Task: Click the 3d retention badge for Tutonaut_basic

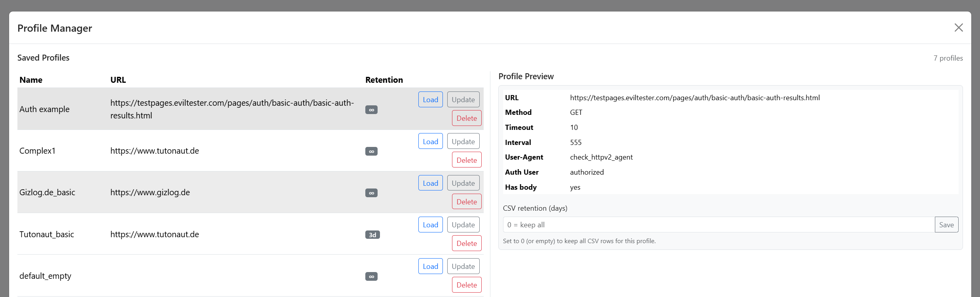Action: 372,235
